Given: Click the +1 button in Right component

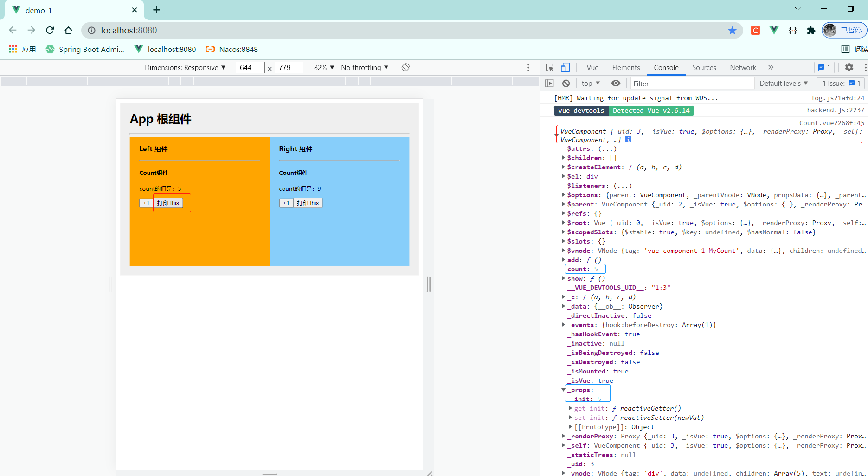Looking at the screenshot, I should (286, 203).
